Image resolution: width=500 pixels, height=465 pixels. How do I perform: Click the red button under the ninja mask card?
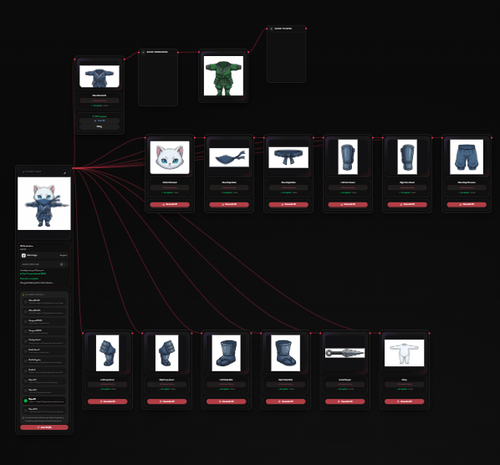click(229, 204)
